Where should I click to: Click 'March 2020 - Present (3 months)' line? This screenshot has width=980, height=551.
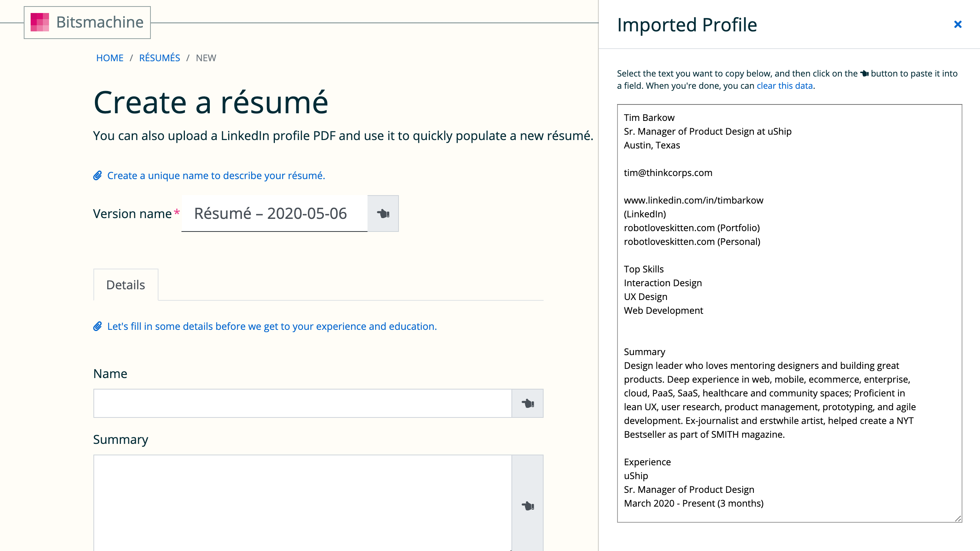(x=694, y=503)
